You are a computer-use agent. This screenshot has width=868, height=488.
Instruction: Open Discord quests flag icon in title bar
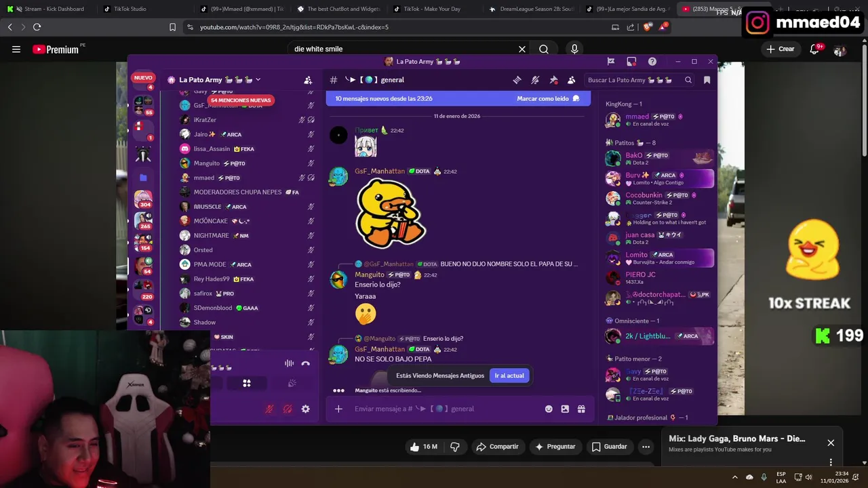(611, 61)
